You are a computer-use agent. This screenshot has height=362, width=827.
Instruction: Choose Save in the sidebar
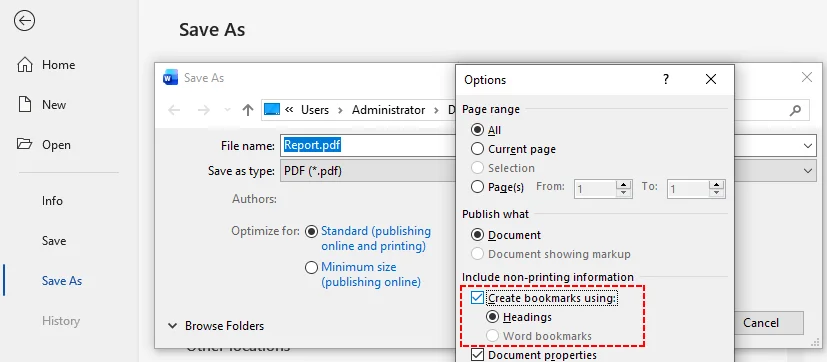(x=54, y=241)
